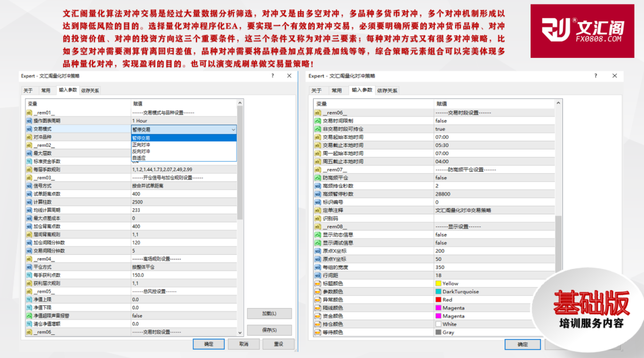
Task: Click the 2500 value of 计算柱数
Action: (137, 202)
